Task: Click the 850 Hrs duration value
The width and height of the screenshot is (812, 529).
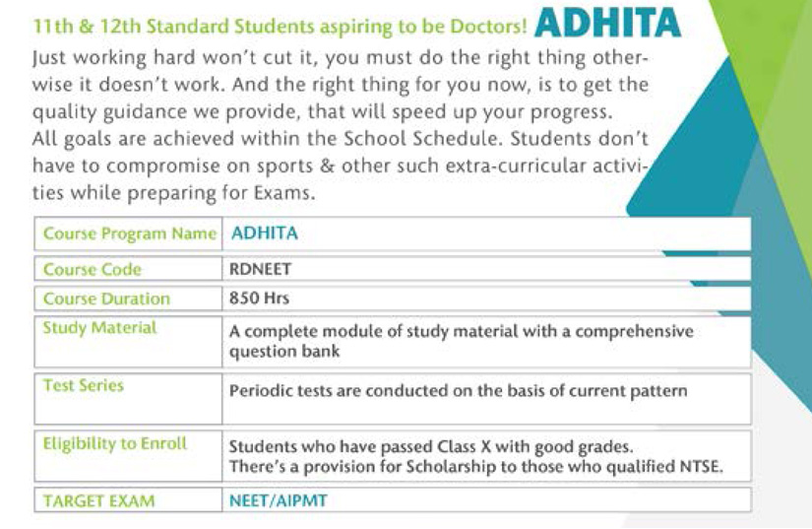Action: tap(258, 298)
